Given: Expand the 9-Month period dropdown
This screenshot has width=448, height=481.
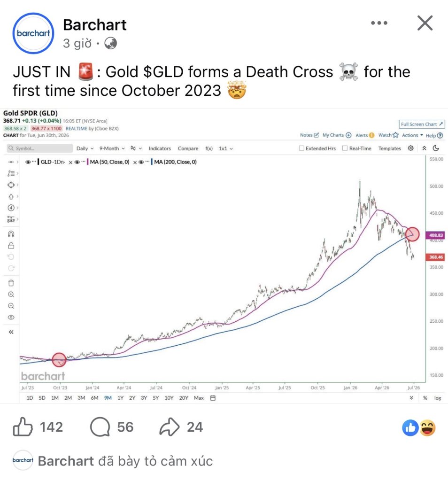Looking at the screenshot, I should [112, 148].
